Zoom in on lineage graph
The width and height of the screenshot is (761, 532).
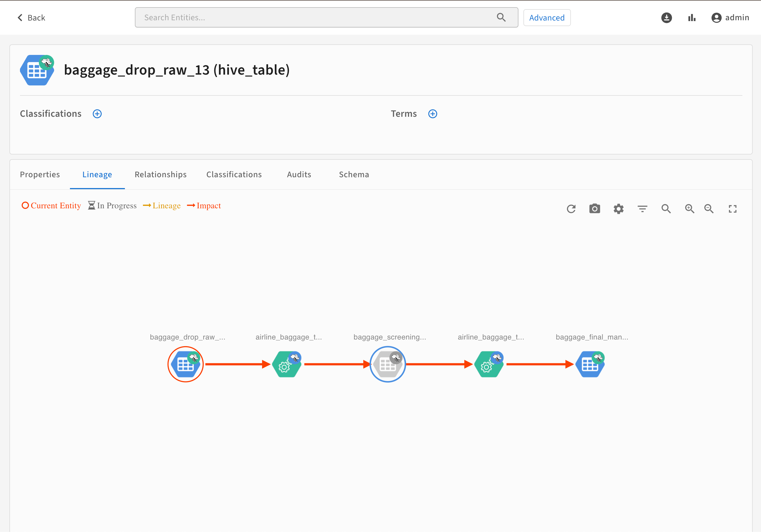tap(689, 209)
